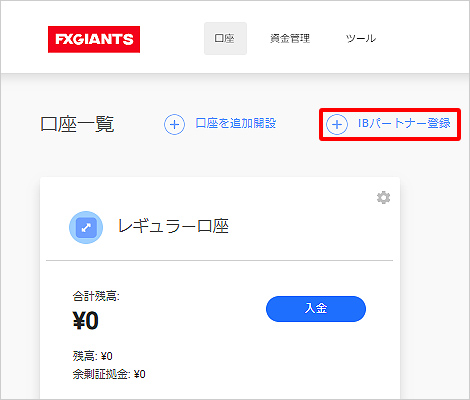Select the large bold ¥0 total
The height and width of the screenshot is (400, 470).
point(86,320)
